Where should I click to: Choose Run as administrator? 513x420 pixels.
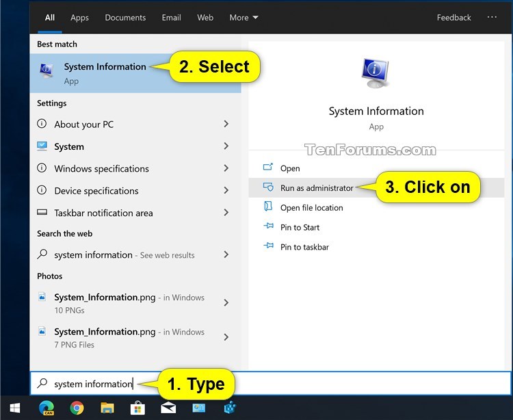(376, 187)
